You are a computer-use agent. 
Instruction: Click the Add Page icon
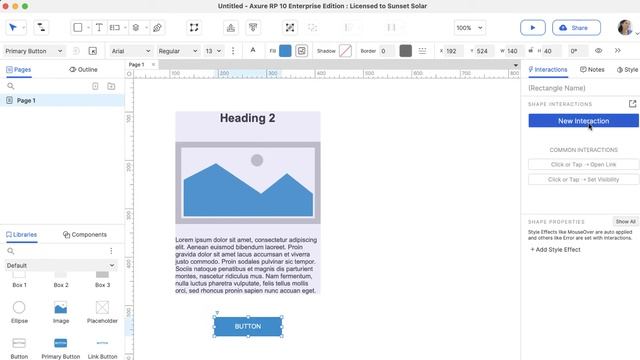click(x=95, y=86)
